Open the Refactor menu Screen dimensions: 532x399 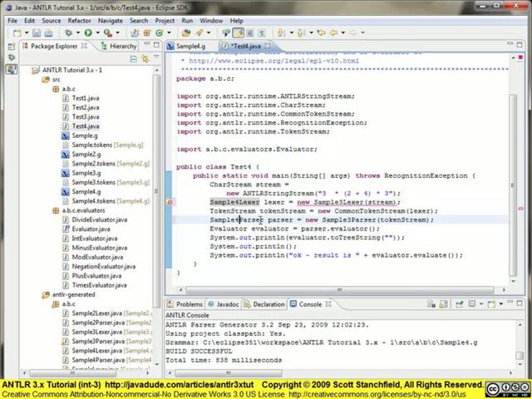point(79,21)
